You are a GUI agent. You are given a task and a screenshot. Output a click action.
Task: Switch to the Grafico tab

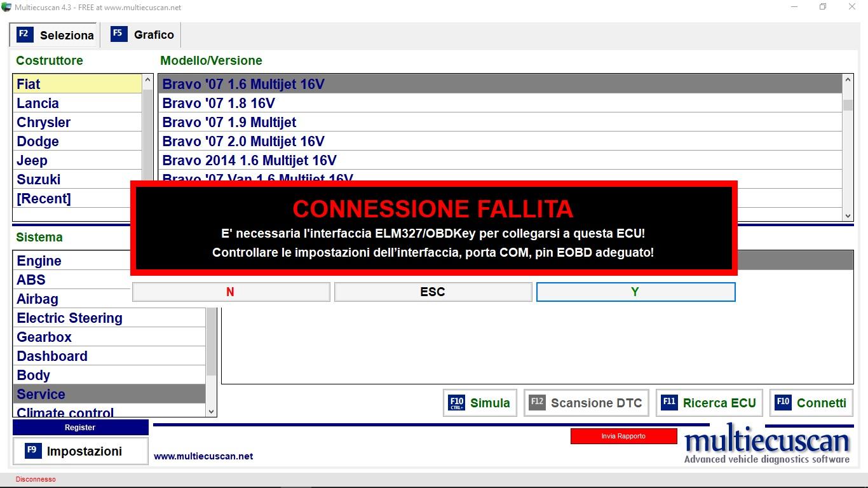point(142,35)
